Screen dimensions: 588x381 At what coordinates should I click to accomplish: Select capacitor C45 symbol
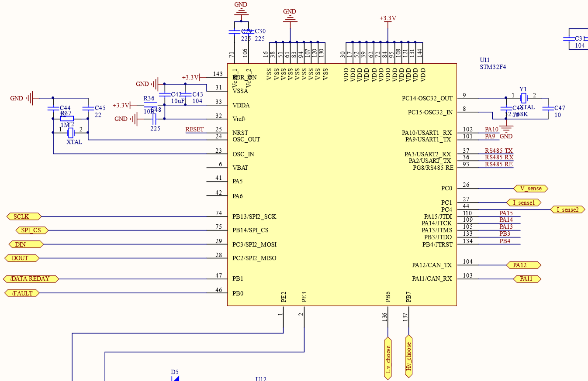[x=88, y=108]
